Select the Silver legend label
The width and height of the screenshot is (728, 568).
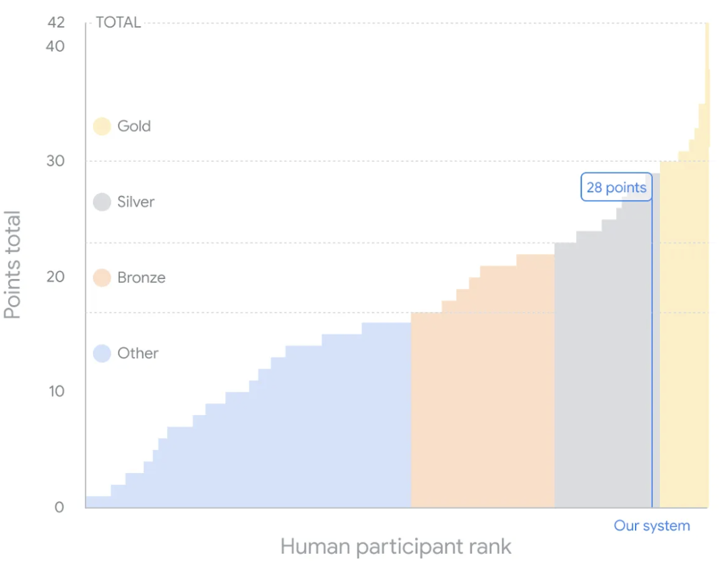[135, 202]
